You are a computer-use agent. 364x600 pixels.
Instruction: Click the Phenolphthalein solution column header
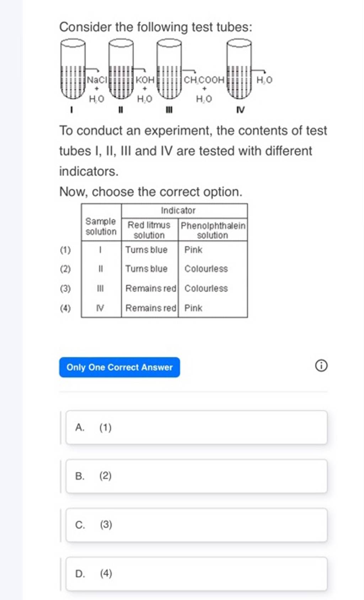click(212, 229)
